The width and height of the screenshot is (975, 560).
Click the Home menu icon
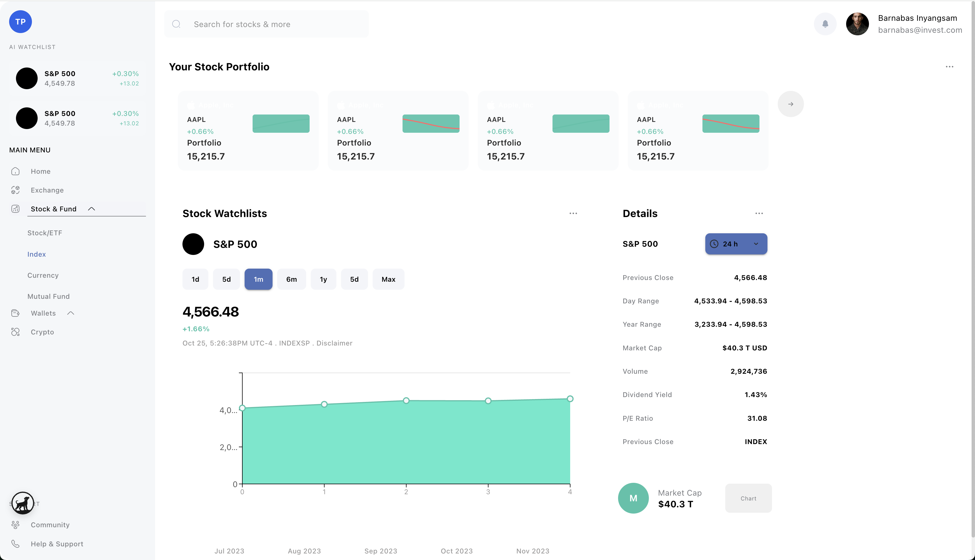[15, 171]
